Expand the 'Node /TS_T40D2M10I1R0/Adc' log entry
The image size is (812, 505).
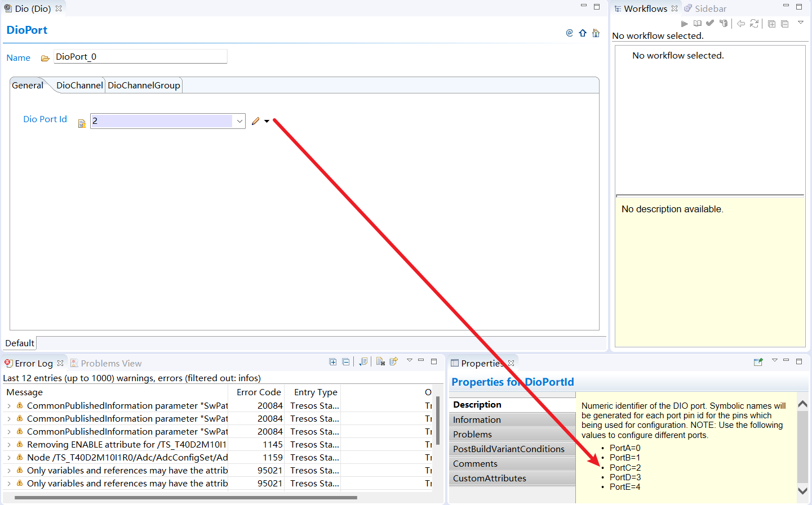(x=9, y=458)
